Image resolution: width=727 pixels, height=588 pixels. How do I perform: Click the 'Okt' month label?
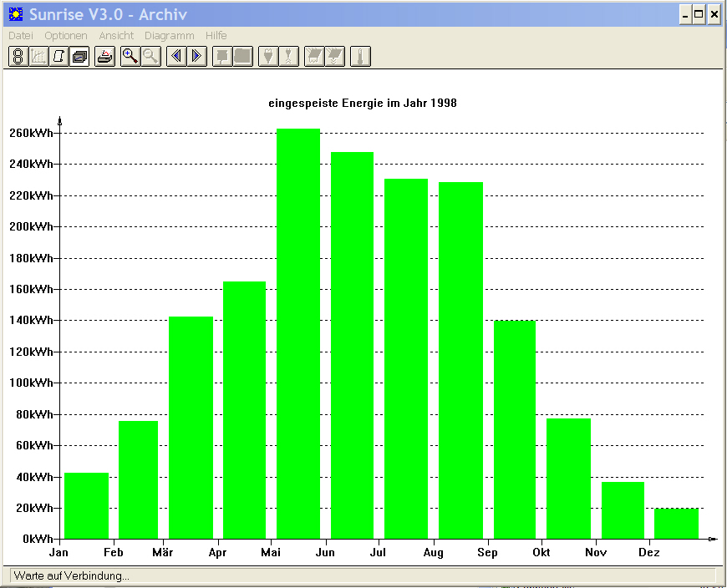point(541,552)
